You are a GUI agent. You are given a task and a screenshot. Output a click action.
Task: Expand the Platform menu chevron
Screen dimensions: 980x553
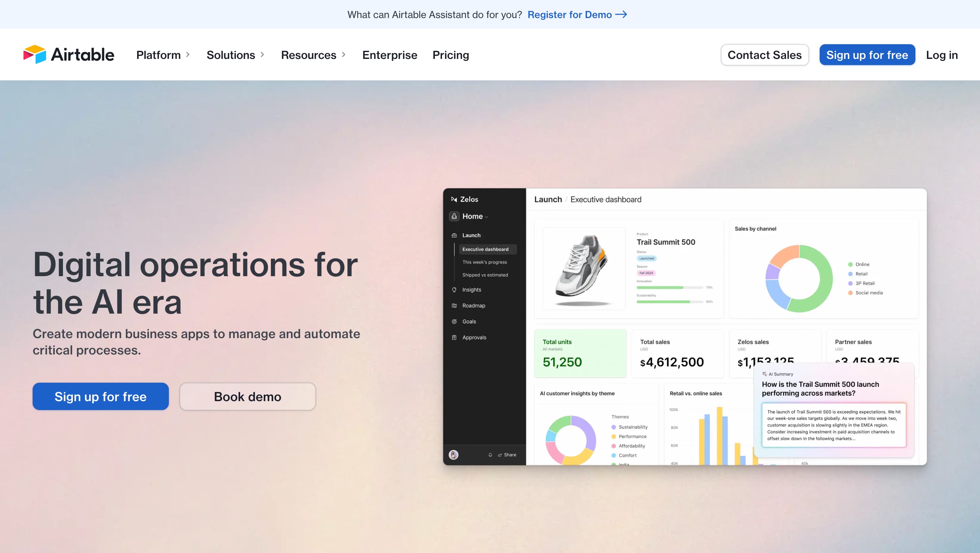(188, 55)
